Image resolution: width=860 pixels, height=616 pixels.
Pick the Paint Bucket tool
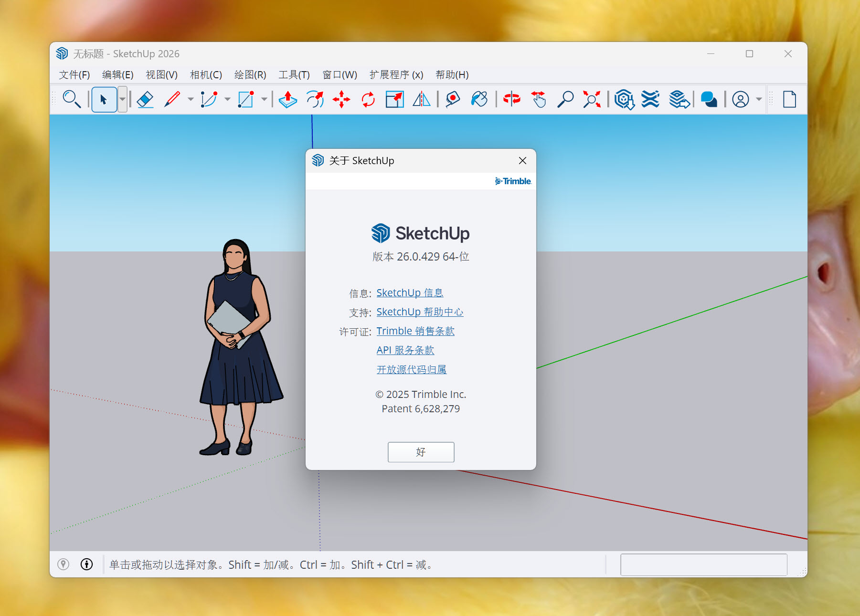(x=479, y=100)
